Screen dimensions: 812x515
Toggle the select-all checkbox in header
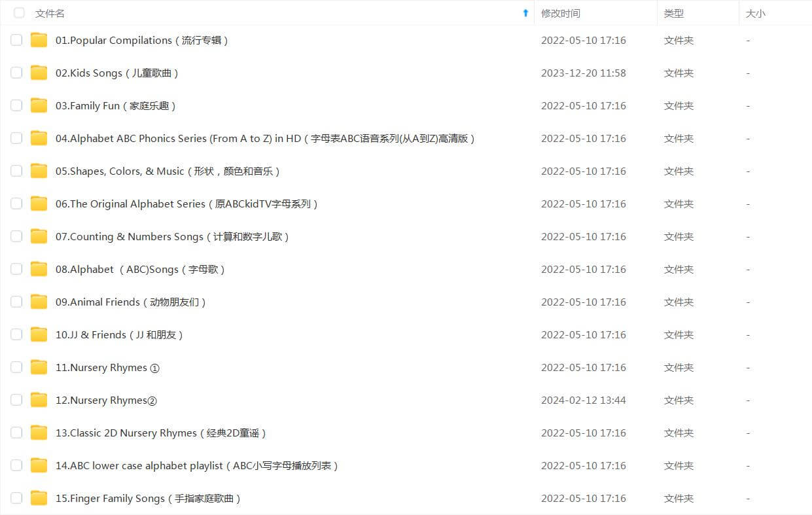[x=19, y=13]
